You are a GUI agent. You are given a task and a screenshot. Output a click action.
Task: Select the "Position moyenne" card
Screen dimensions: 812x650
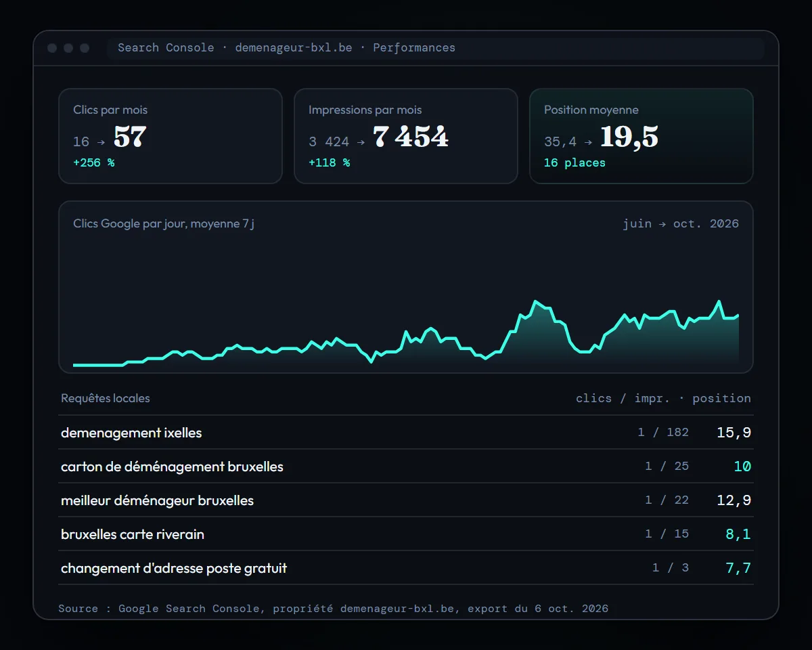click(641, 136)
